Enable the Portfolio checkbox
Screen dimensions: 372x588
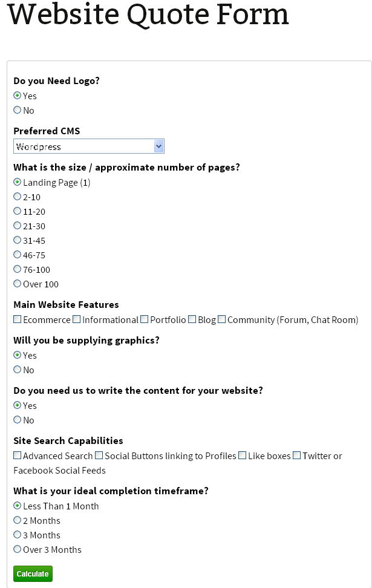pos(144,319)
